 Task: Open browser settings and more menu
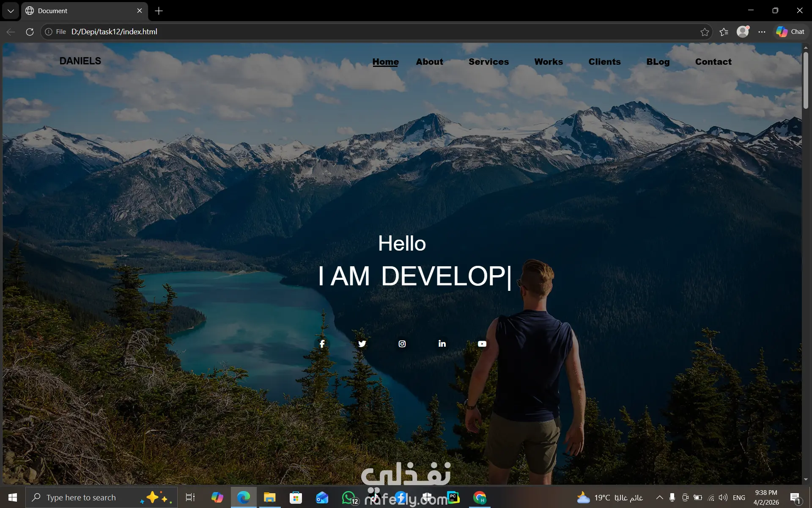pyautogui.click(x=762, y=32)
